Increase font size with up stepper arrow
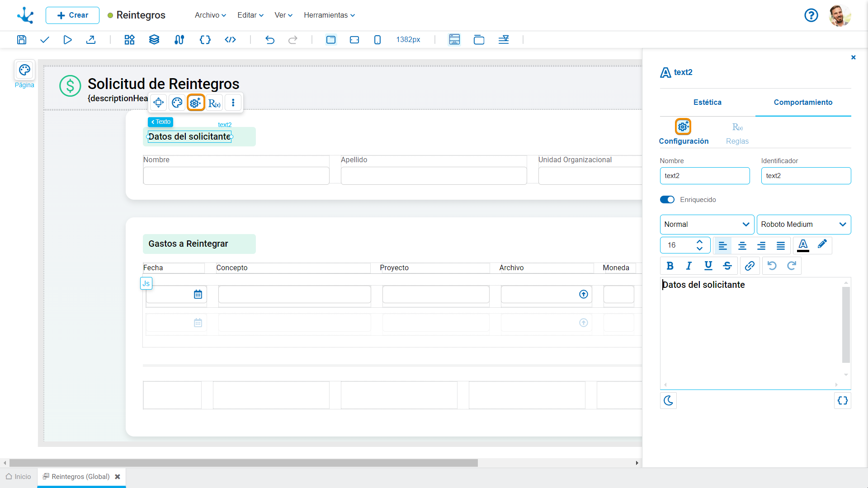 coord(700,241)
